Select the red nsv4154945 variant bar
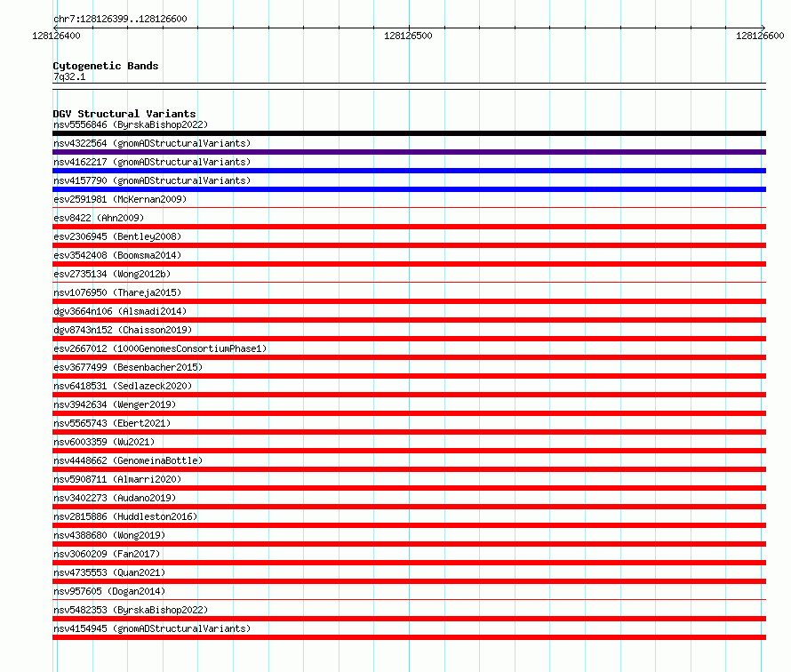Screen dimensions: 791x672 coord(409,637)
